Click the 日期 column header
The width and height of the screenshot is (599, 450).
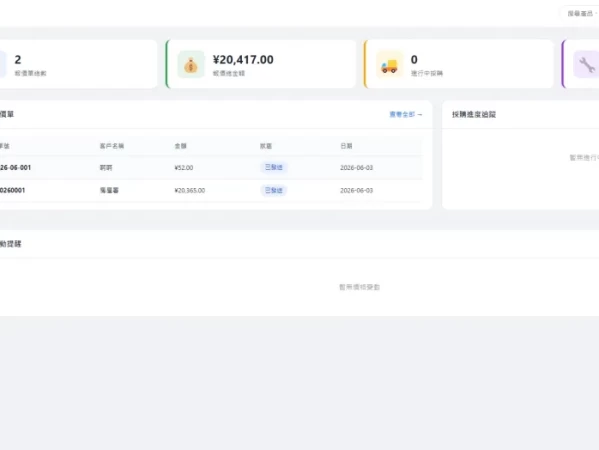pyautogui.click(x=346, y=146)
